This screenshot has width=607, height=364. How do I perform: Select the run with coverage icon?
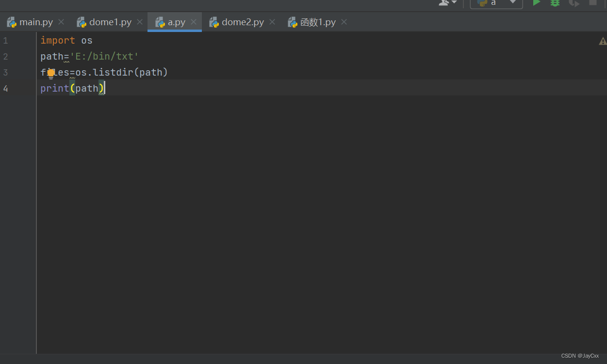[574, 3]
